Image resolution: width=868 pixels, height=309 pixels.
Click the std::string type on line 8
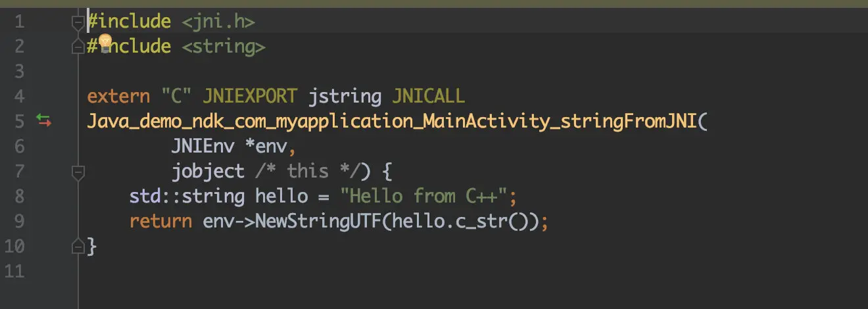[x=187, y=197]
